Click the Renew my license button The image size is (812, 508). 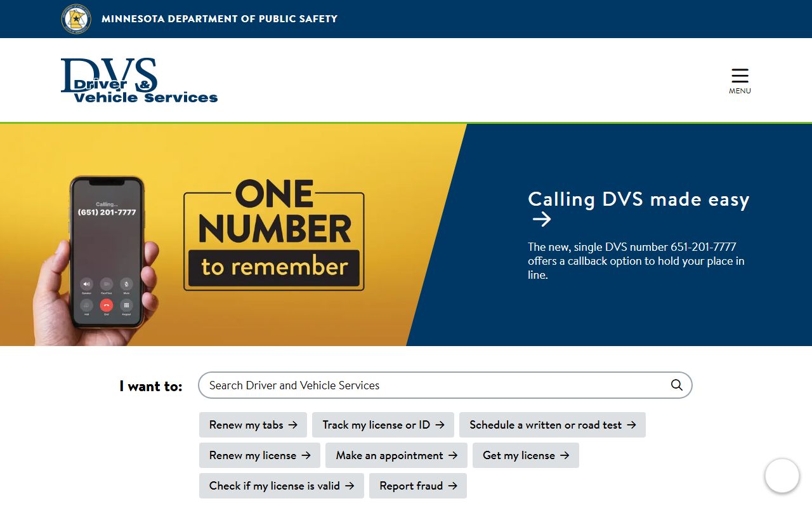[260, 455]
